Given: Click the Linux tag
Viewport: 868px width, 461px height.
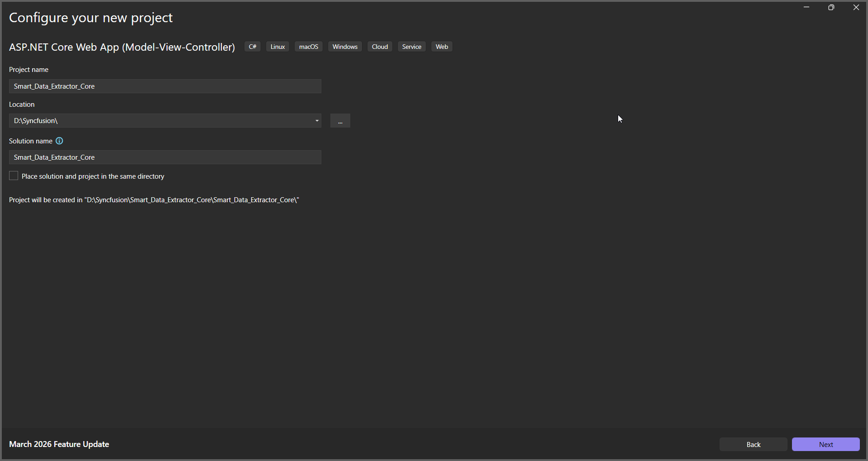Looking at the screenshot, I should (x=277, y=47).
